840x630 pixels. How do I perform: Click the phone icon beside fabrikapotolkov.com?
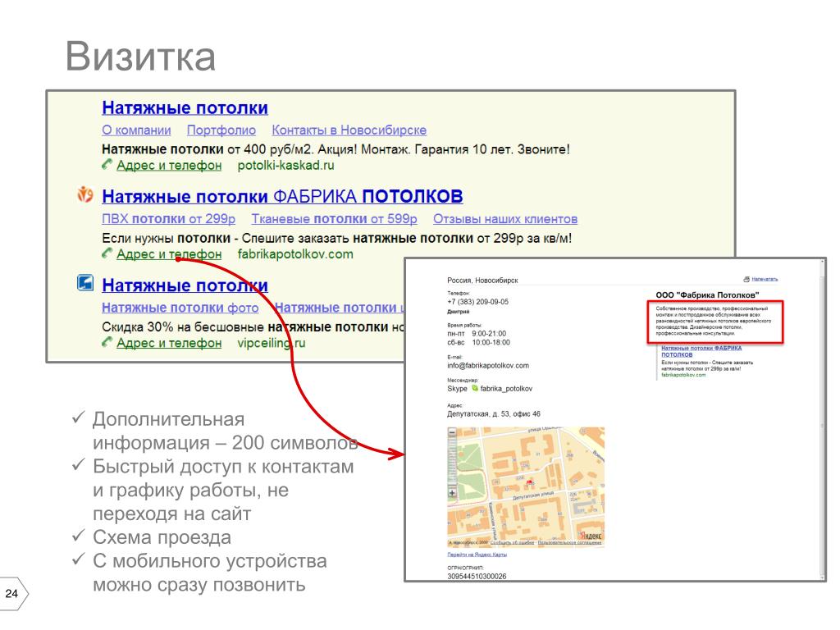tap(107, 253)
